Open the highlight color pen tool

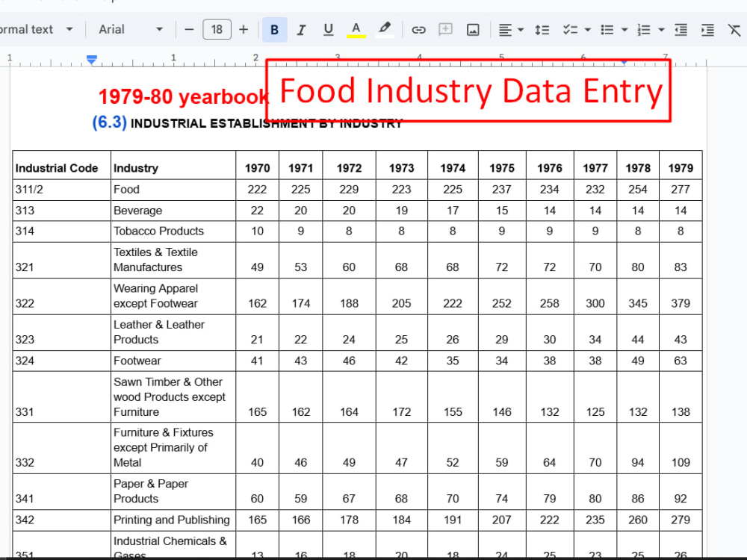pos(385,30)
